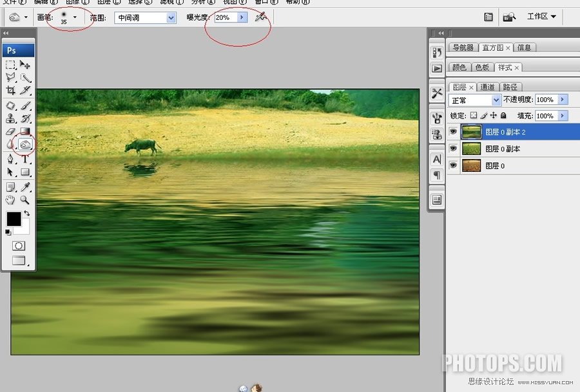Image resolution: width=580 pixels, height=392 pixels.
Task: Switch to the 路径 tab
Action: (510, 87)
